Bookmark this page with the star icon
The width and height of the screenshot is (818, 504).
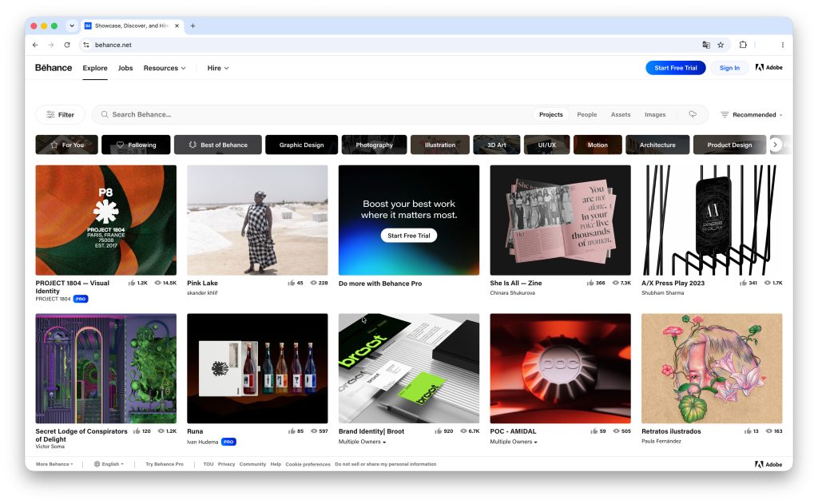(x=721, y=45)
